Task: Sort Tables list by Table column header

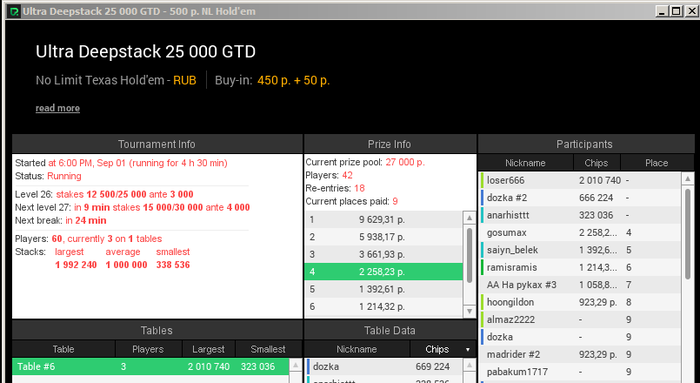Action: [x=63, y=349]
